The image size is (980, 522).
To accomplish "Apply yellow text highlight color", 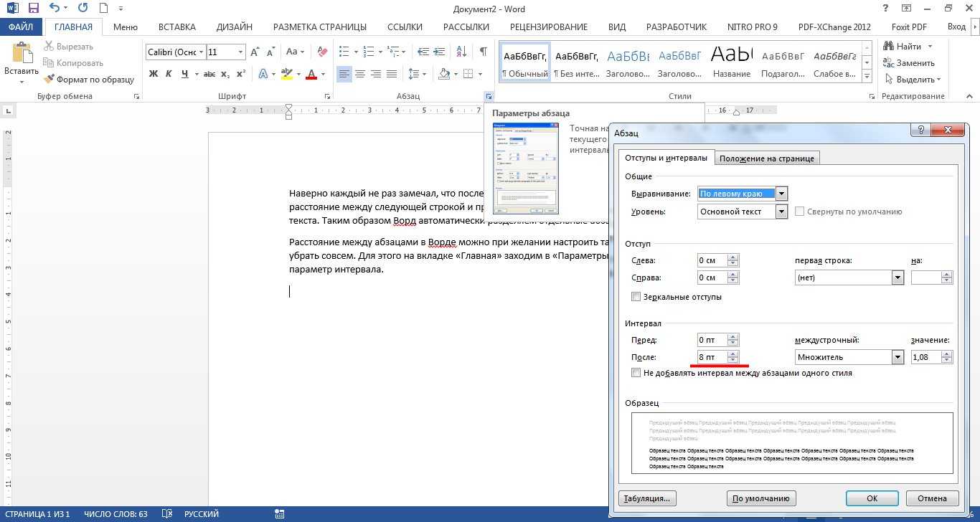I will click(x=286, y=74).
